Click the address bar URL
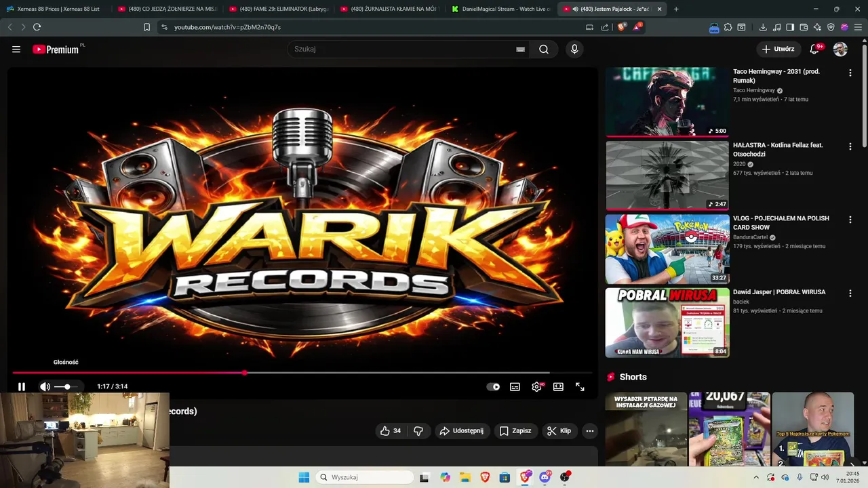 (227, 27)
